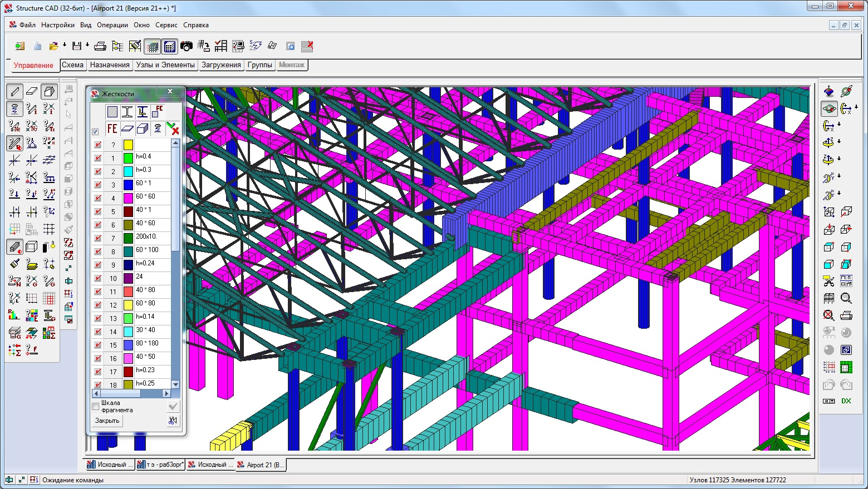Image resolution: width=868 pixels, height=489 pixels.
Task: Click the magenta color swatch for 60*60
Action: coord(129,198)
